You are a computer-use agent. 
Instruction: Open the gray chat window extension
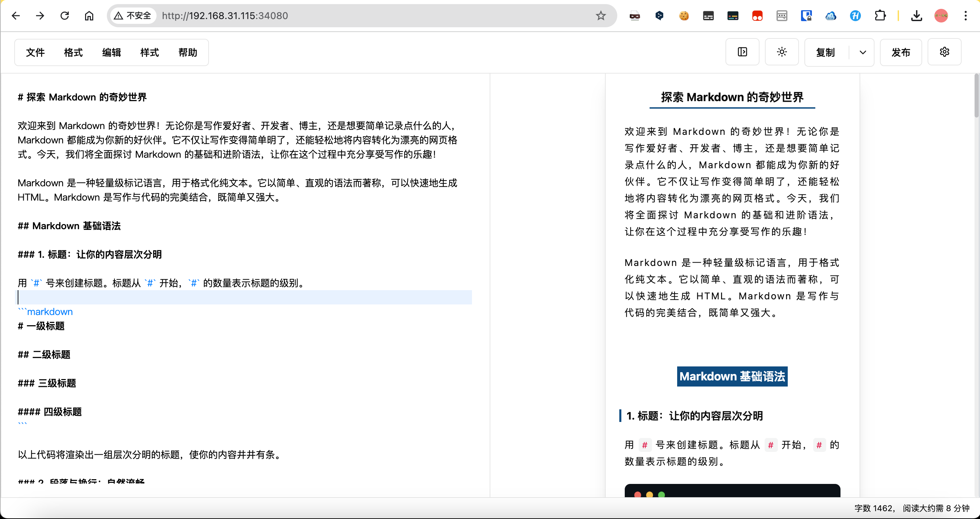(782, 16)
